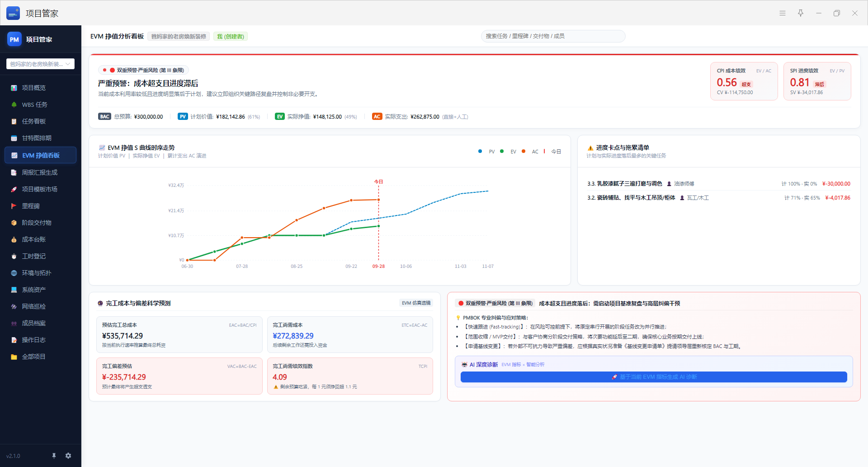The width and height of the screenshot is (868, 467).
Task: Open 阶段交付物 page
Action: (x=40, y=223)
